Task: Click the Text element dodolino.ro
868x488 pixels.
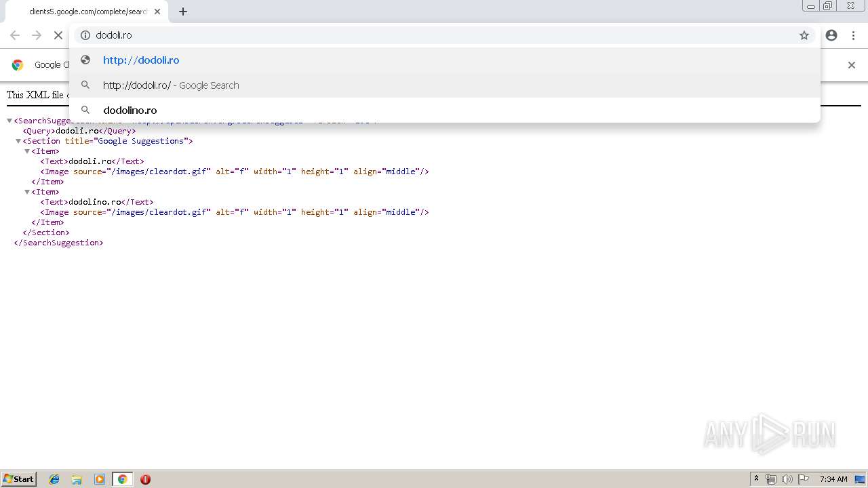Action: pyautogui.click(x=95, y=202)
